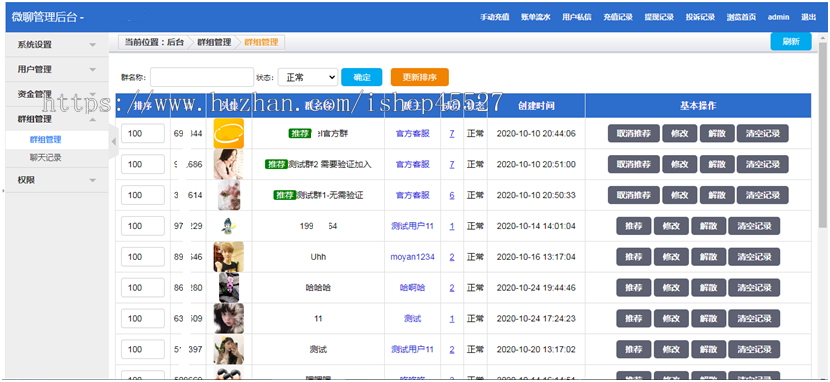Click the vertical scrollbar on the right
Image resolution: width=830 pixels, height=382 pixels.
(823, 135)
